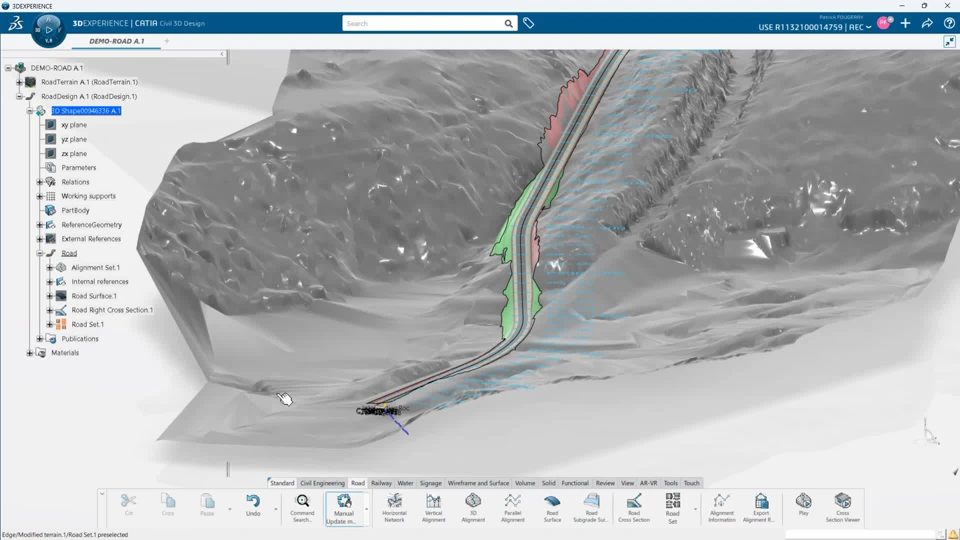
Task: Click the user profile avatar
Action: (884, 23)
